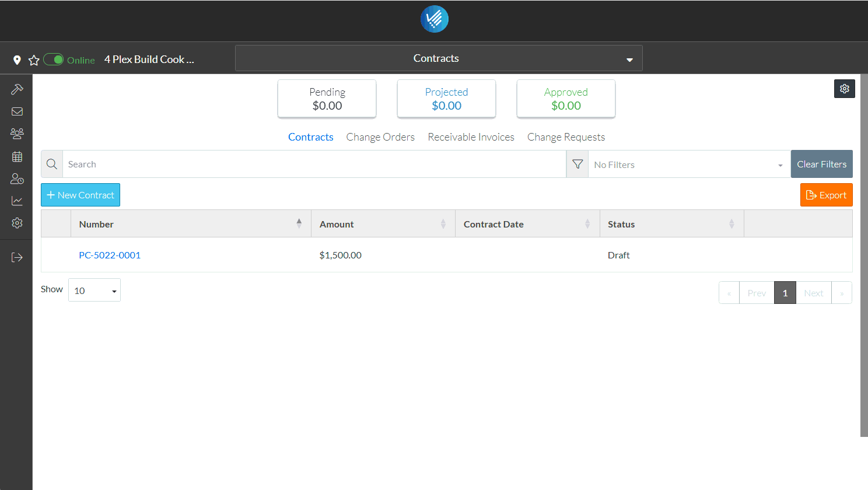
Task: Click the orange Export button
Action: click(827, 195)
